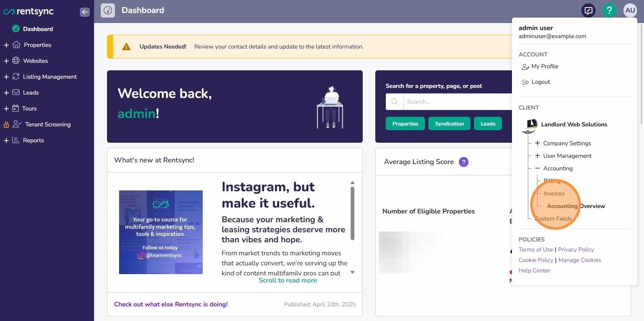Click the green Leads quick button

[x=488, y=123]
